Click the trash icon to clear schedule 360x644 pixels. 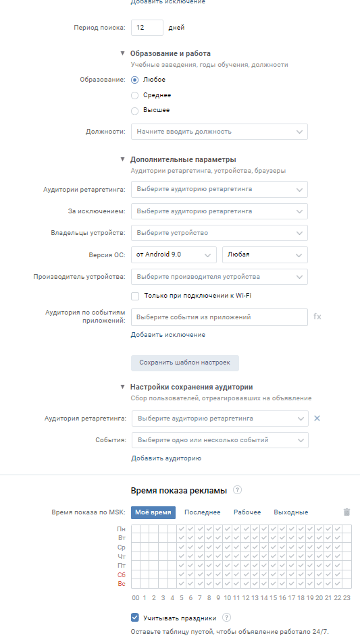[x=346, y=512]
